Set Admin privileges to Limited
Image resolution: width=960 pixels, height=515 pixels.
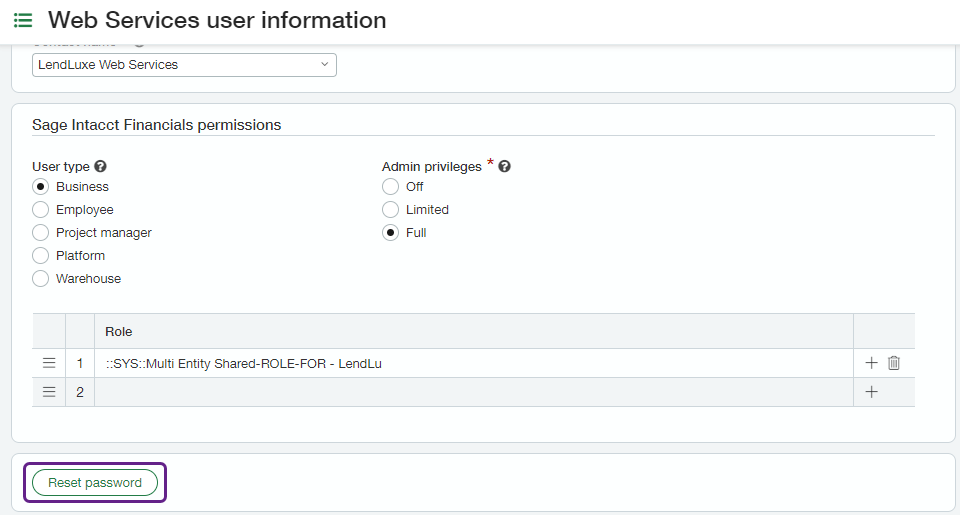click(x=391, y=210)
